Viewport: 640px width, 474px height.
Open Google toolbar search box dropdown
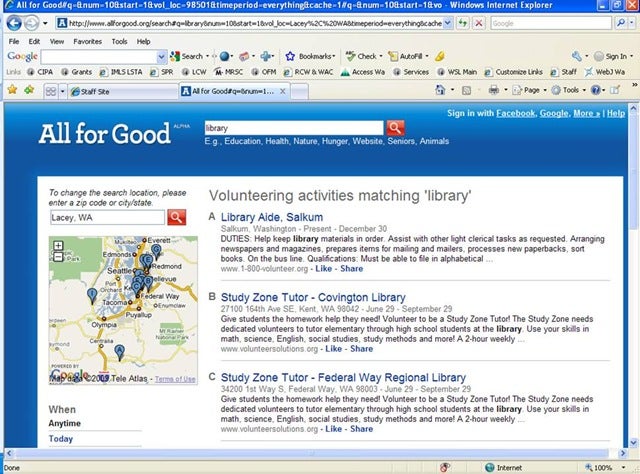click(x=161, y=56)
